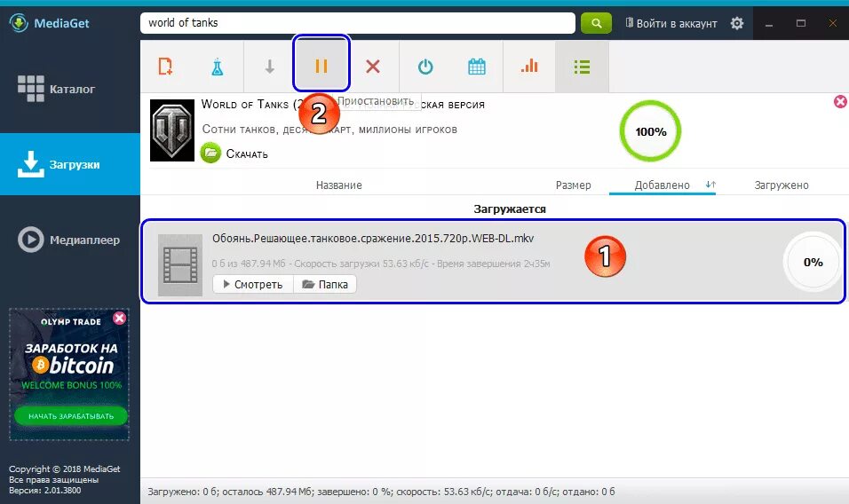Click the gray download arrow toolbar icon
Image resolution: width=849 pixels, height=504 pixels.
coord(270,67)
